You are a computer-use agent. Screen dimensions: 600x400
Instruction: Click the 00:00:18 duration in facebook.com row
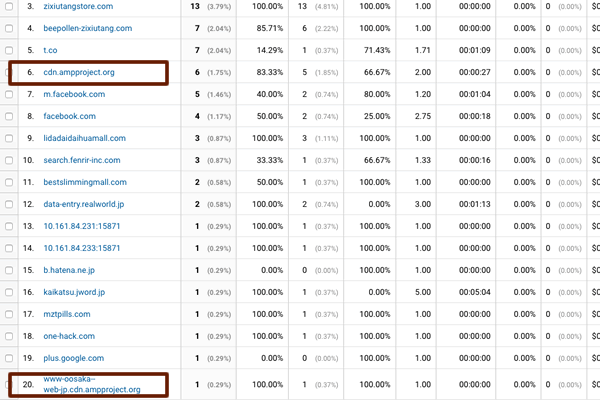(x=474, y=116)
